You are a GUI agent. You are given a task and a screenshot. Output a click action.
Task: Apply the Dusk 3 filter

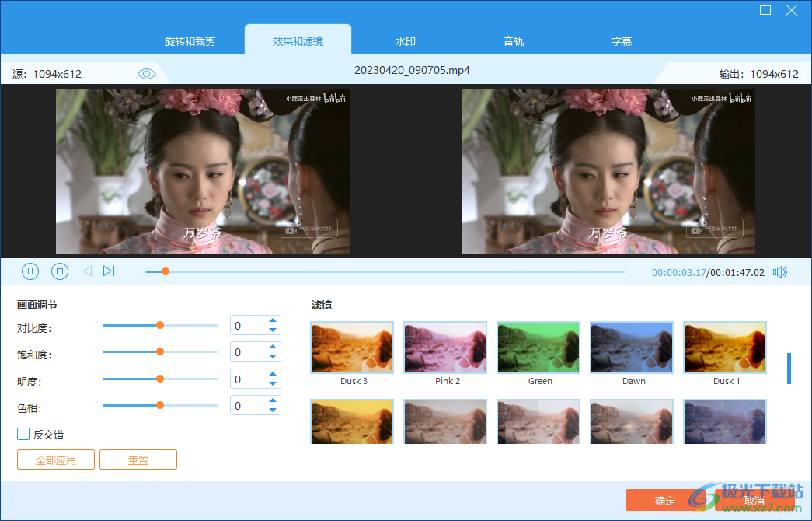tap(352, 348)
